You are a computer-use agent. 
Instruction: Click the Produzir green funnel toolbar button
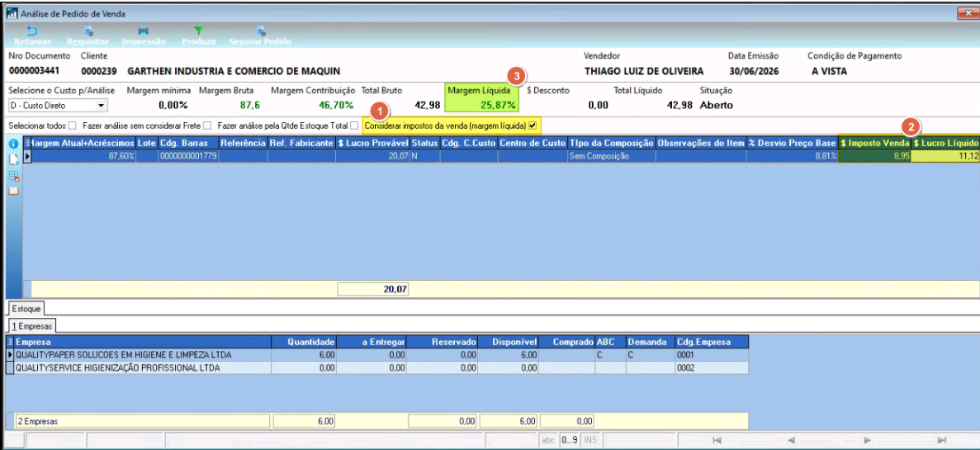tap(199, 36)
